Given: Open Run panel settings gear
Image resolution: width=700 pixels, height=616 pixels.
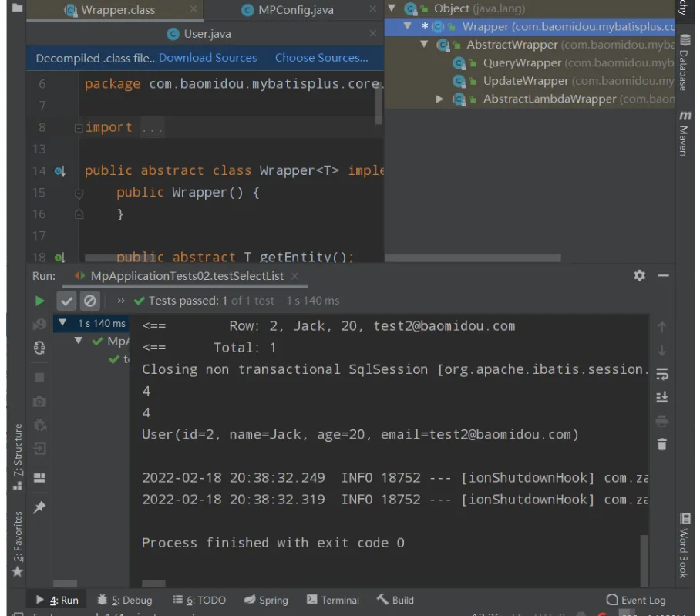Looking at the screenshot, I should coord(639,275).
